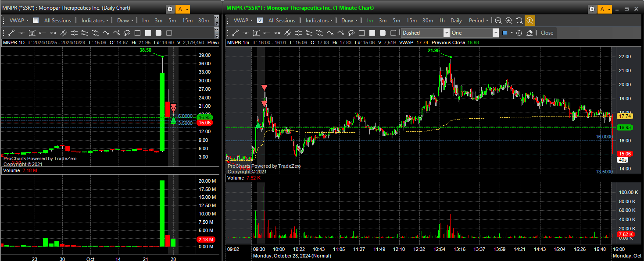The height and width of the screenshot is (261, 644).
Task: Select text annotation tool in Daily Chart
Action: [x=32, y=33]
